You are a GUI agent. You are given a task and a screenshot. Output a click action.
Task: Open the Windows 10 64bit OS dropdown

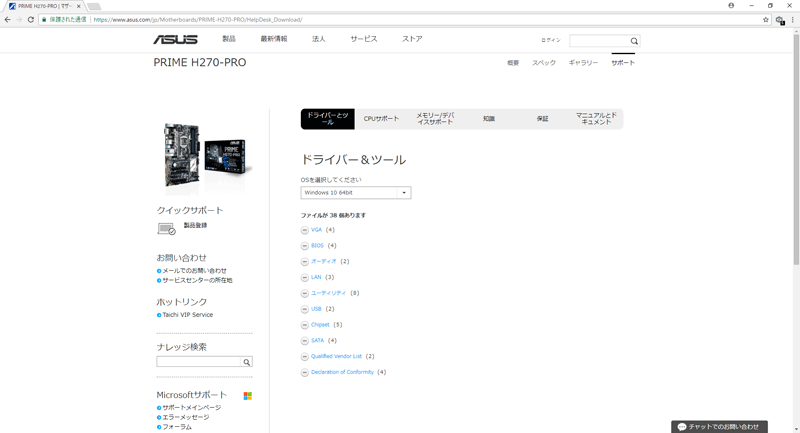click(356, 193)
